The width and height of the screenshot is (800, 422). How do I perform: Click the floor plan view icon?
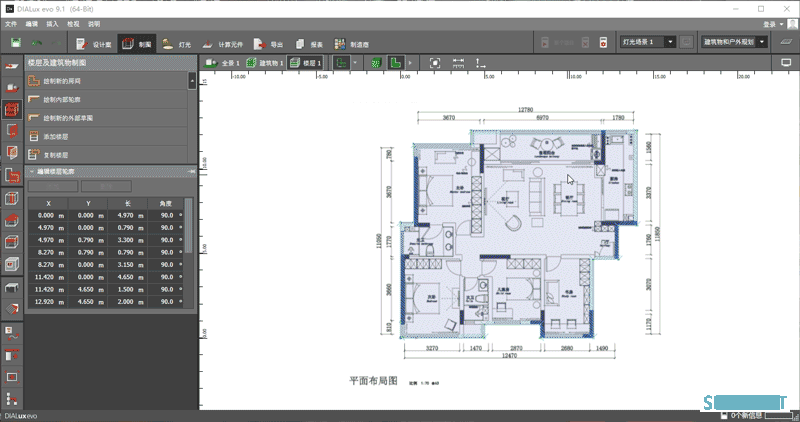click(341, 63)
